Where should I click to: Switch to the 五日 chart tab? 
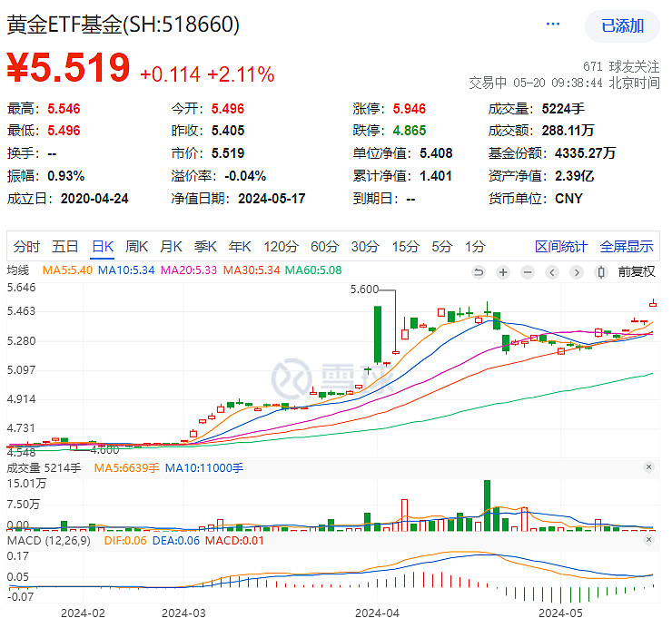[65, 247]
